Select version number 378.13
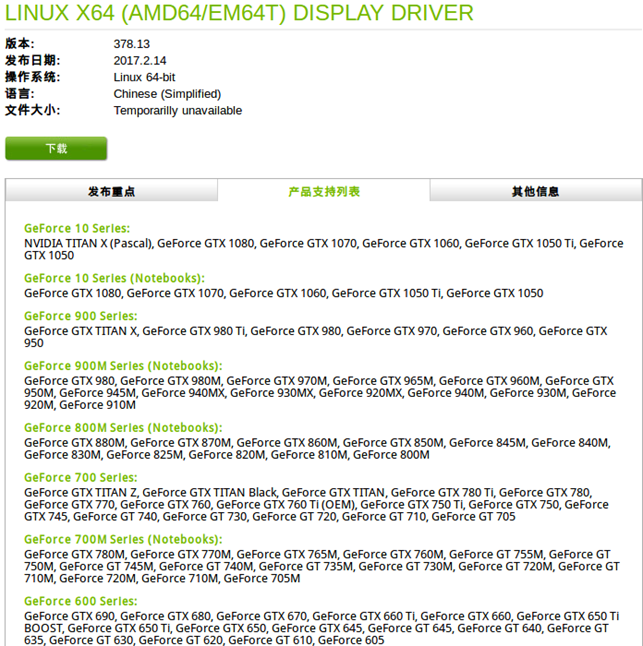Screen dimensions: 643x646 point(132,44)
